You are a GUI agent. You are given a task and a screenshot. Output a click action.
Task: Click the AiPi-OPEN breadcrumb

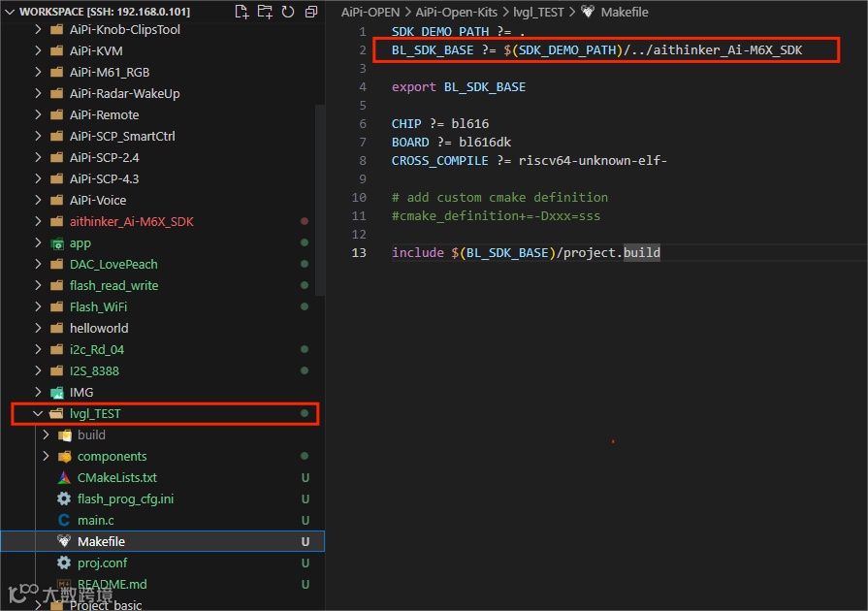click(x=370, y=13)
